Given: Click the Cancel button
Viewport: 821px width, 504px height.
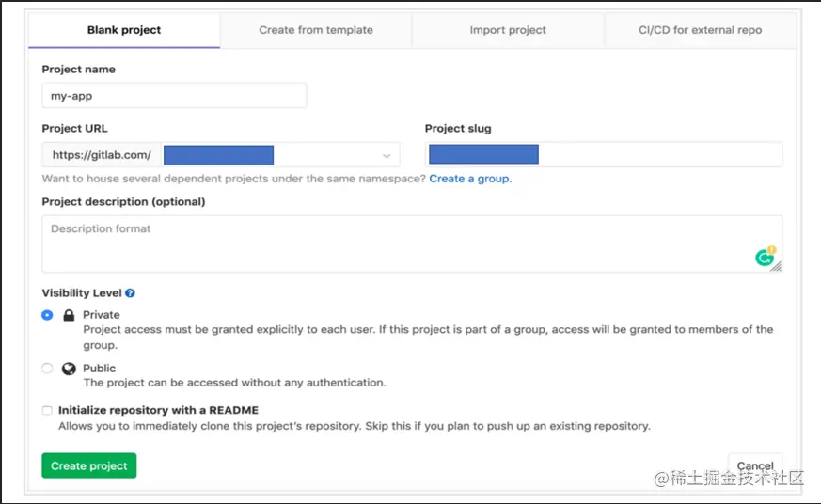Looking at the screenshot, I should [x=755, y=465].
